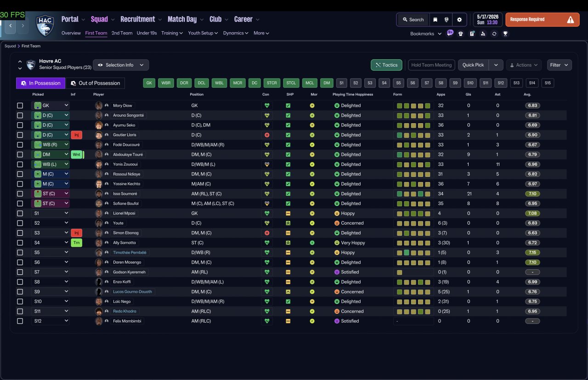The width and height of the screenshot is (588, 380).
Task: Click the Tactics button
Action: [x=386, y=65]
